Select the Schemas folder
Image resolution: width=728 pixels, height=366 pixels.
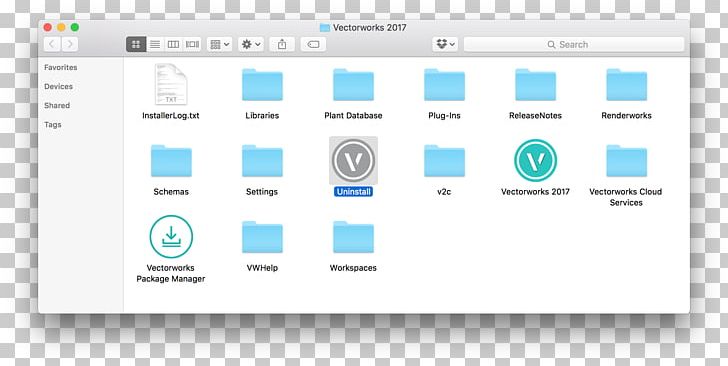click(x=171, y=161)
